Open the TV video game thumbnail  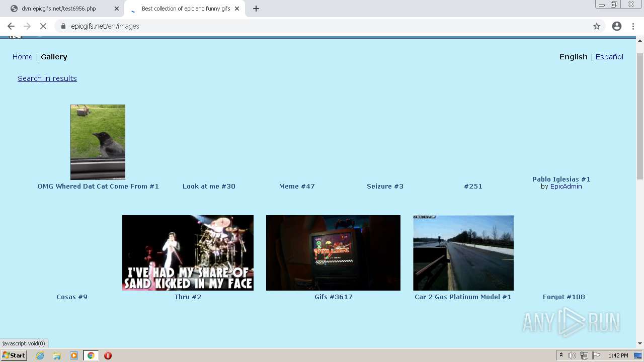click(333, 253)
